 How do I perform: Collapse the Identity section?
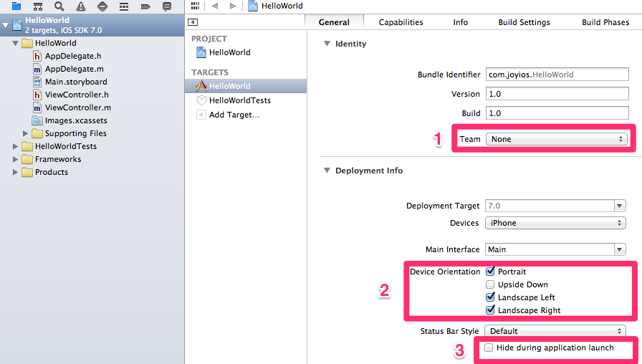(327, 44)
